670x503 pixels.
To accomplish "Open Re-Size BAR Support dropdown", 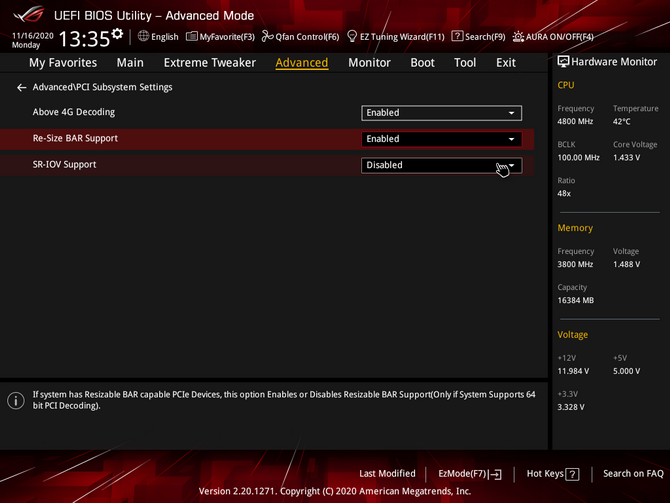I will [441, 139].
